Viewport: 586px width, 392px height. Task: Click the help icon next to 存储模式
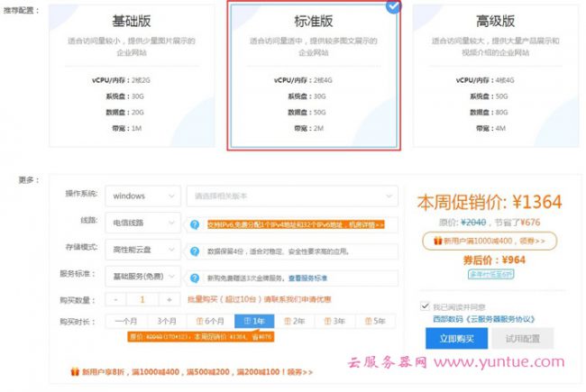point(192,251)
